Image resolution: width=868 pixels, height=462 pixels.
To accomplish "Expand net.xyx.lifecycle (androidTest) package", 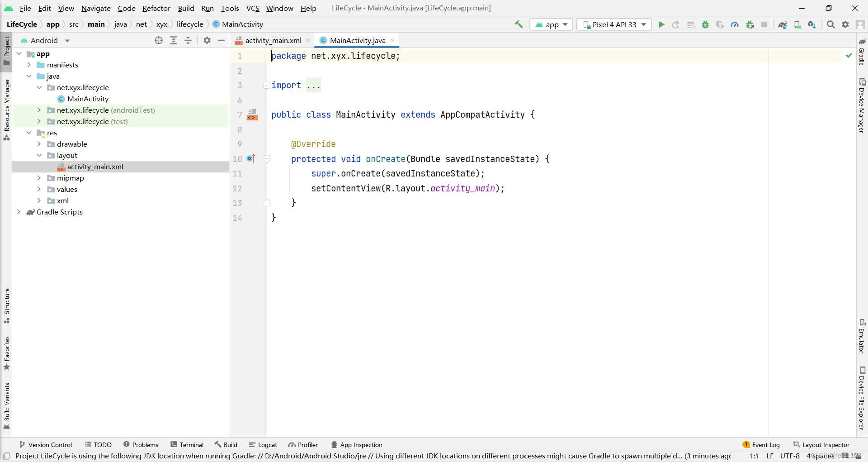I will pyautogui.click(x=39, y=110).
